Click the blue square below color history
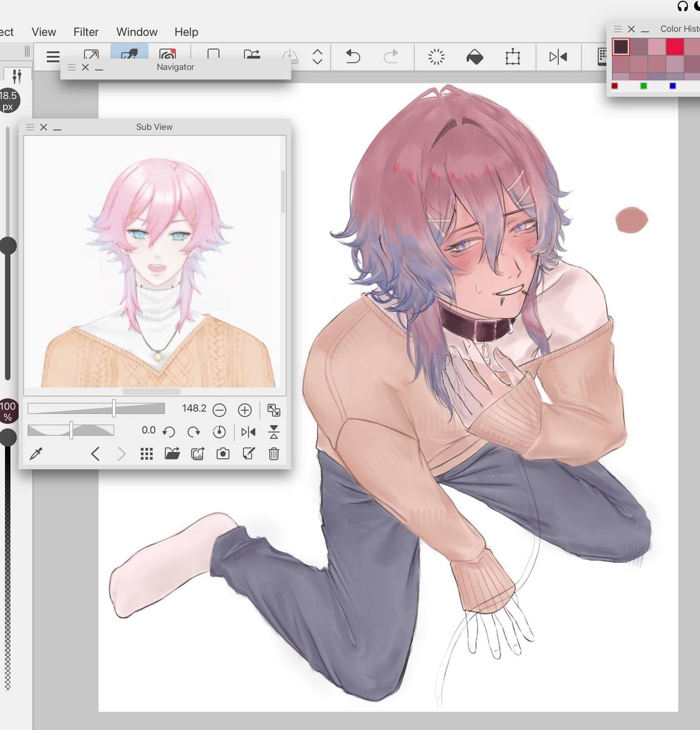Image resolution: width=700 pixels, height=730 pixels. [672, 86]
